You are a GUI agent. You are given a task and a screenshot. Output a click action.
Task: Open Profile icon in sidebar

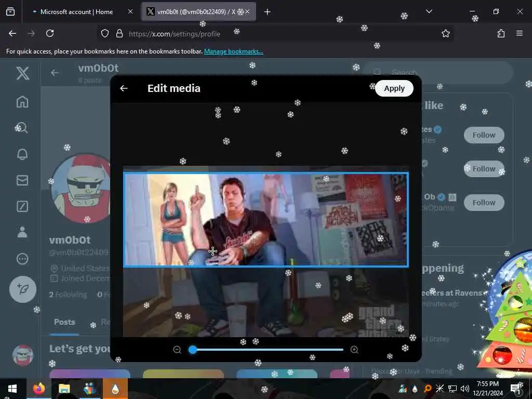pos(22,232)
